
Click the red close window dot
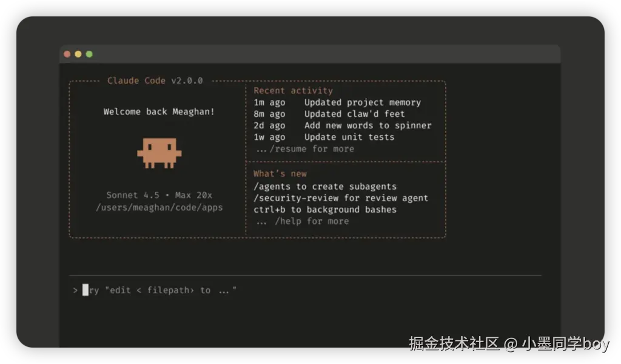pyautogui.click(x=67, y=54)
